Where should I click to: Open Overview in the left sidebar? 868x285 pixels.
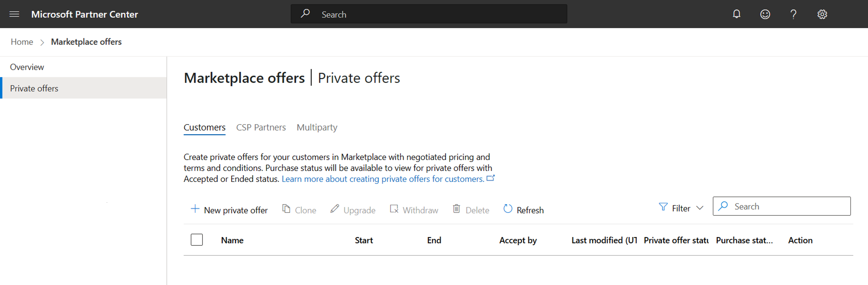(27, 67)
